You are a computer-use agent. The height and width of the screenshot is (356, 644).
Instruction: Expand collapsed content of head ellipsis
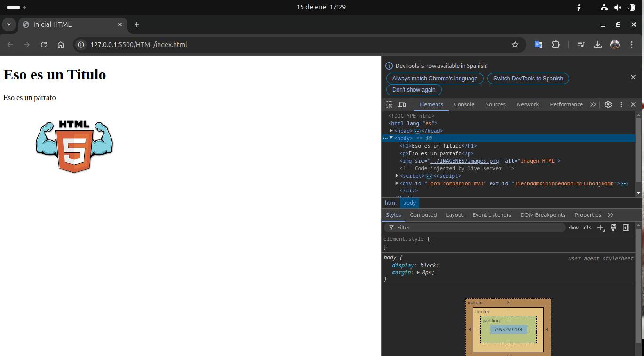(417, 131)
